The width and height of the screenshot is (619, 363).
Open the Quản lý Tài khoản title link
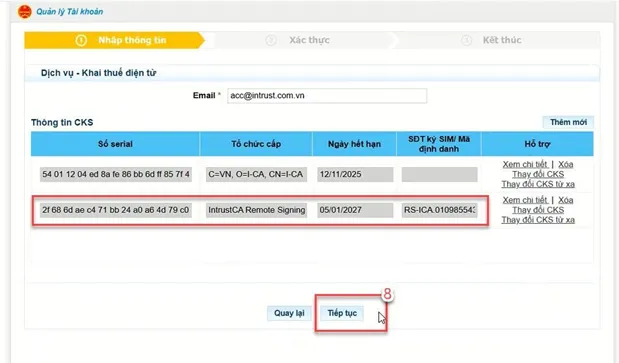69,12
